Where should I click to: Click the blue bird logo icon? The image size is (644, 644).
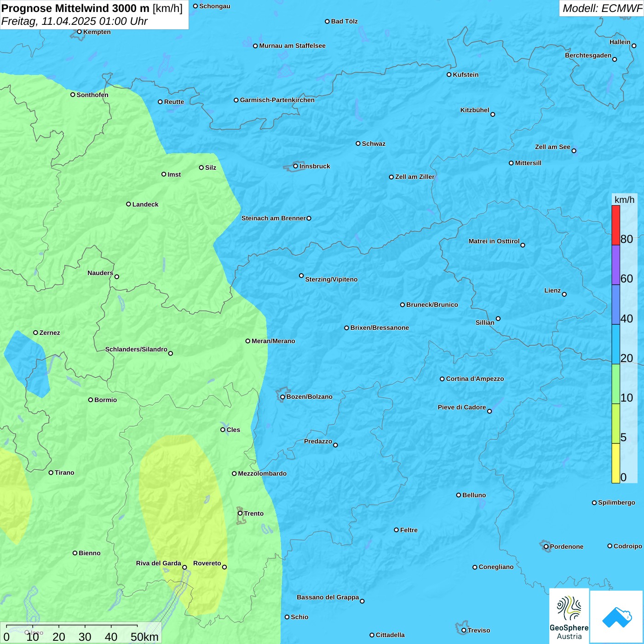tap(616, 617)
